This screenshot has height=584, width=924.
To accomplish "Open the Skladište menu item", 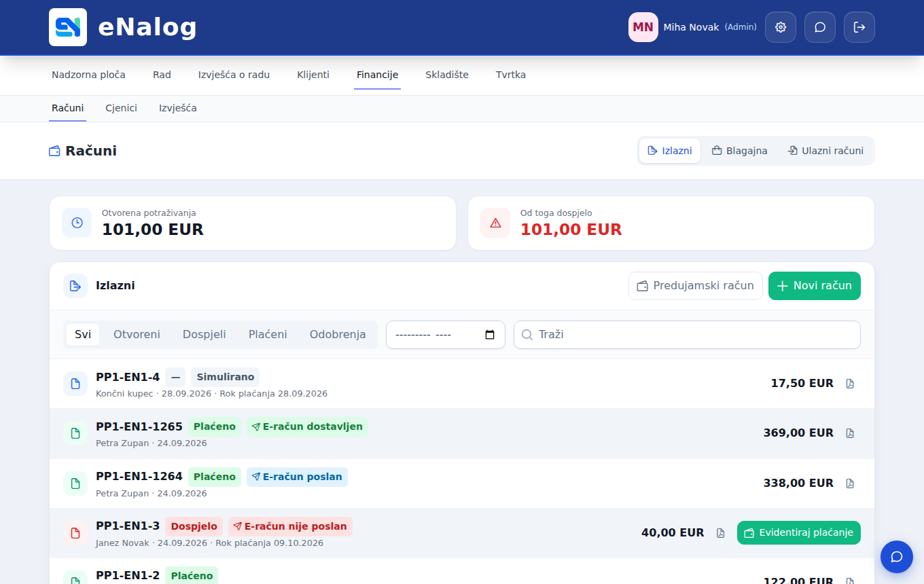I will 447,75.
